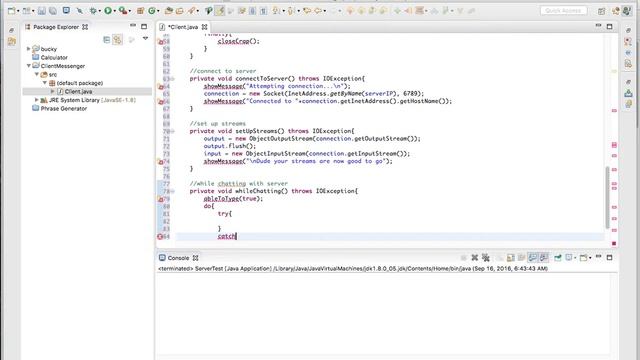Viewport: 640px width, 360px height.
Task: Select the Client.java editor tab
Action: [x=183, y=27]
